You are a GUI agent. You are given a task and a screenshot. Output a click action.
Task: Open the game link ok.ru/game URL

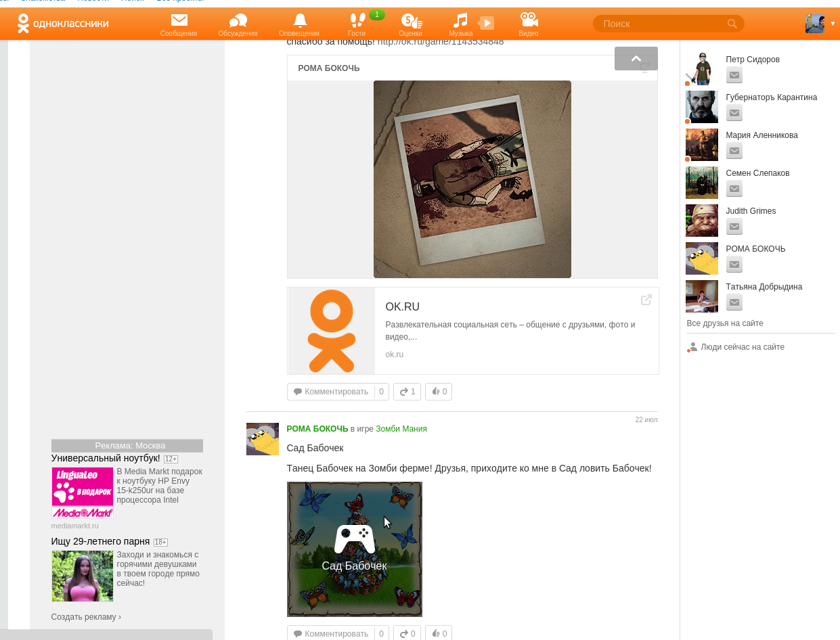[x=441, y=41]
